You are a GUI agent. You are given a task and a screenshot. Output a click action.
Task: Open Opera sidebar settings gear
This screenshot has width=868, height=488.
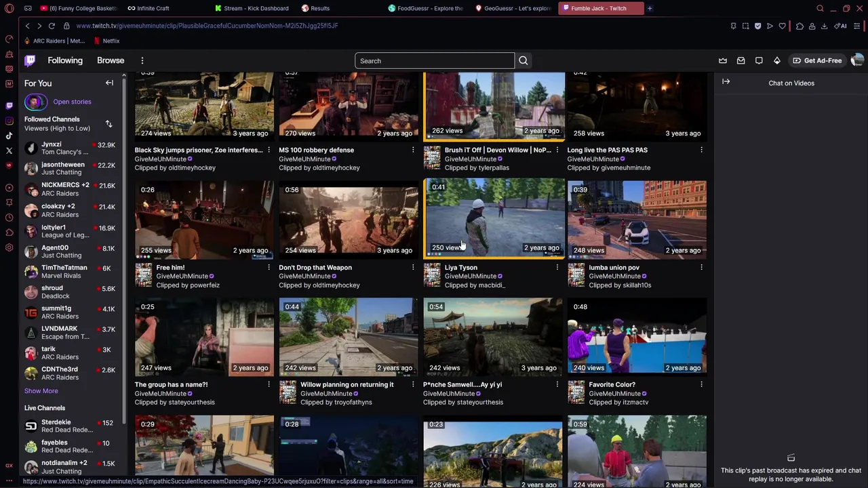point(9,247)
